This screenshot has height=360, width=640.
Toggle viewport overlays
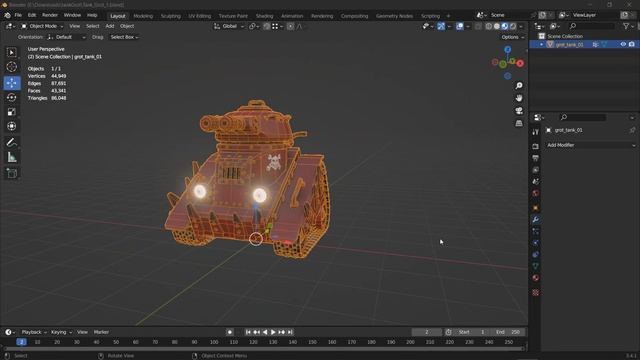(x=460, y=26)
